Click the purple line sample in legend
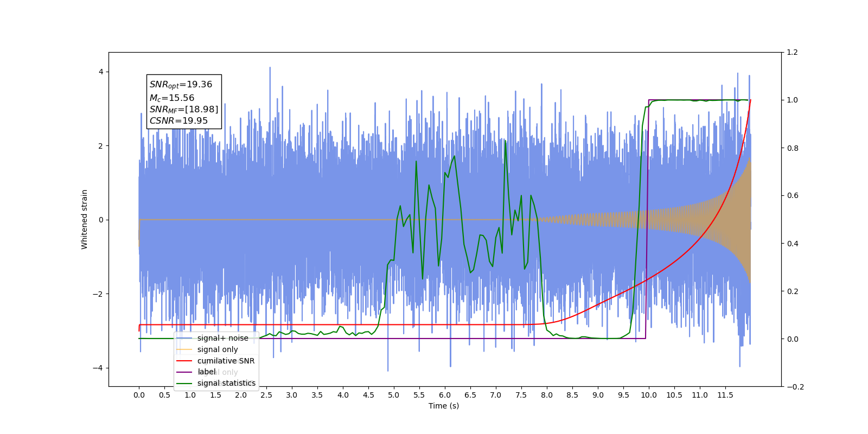Viewport: 868px width, 434px height. coord(184,372)
